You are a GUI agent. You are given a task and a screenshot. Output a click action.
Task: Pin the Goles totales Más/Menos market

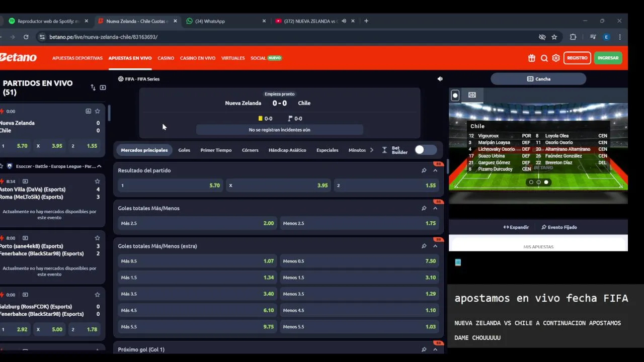(x=424, y=208)
